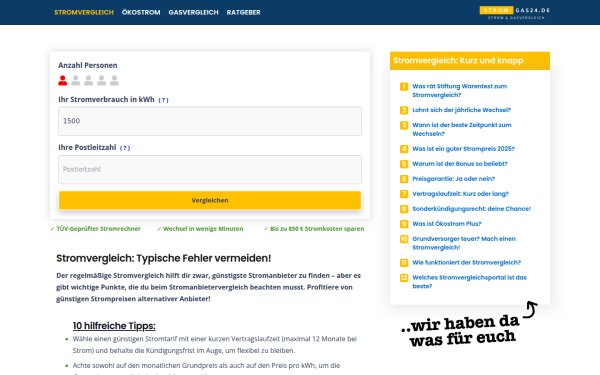This screenshot has height=375, width=600.
Task: Click the yellow Vergleichen button
Action: [210, 200]
